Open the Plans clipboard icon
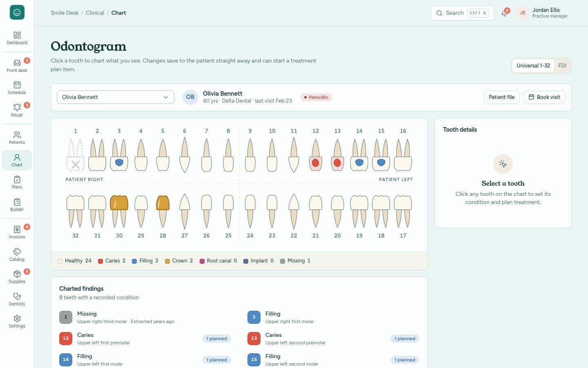Viewport: 588px width, 368px height. pyautogui.click(x=17, y=182)
